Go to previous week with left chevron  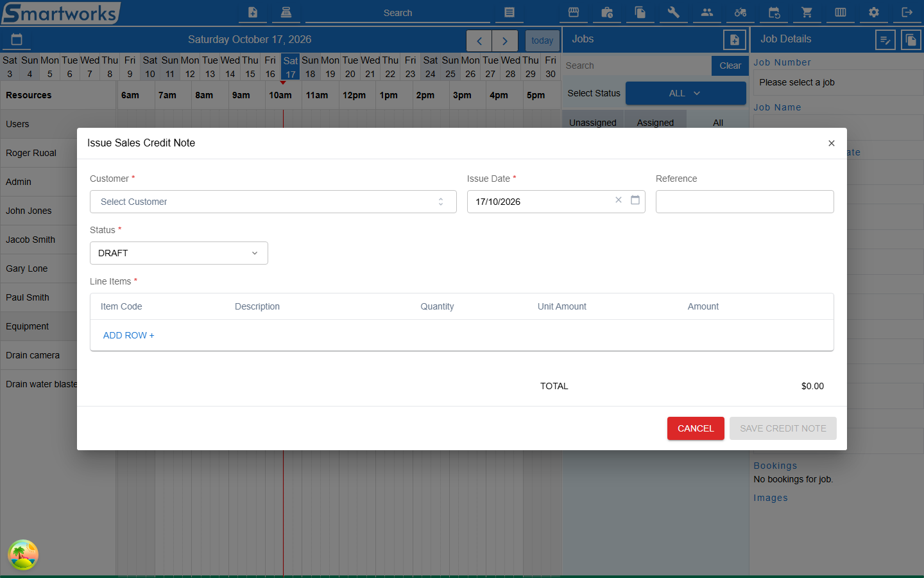(479, 40)
